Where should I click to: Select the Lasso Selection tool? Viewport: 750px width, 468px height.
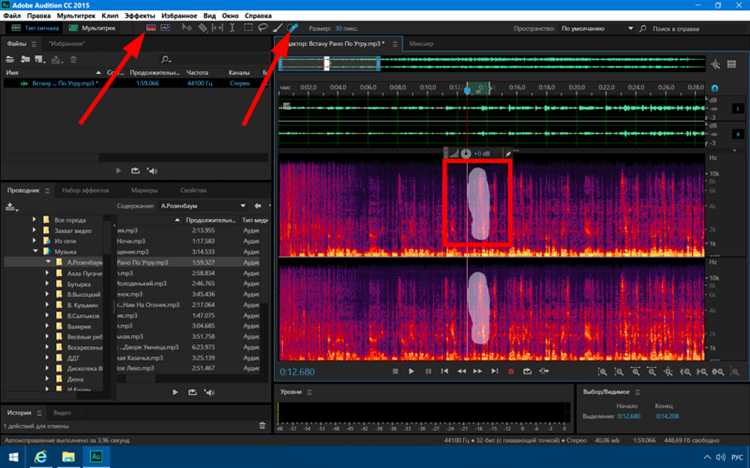(x=263, y=28)
